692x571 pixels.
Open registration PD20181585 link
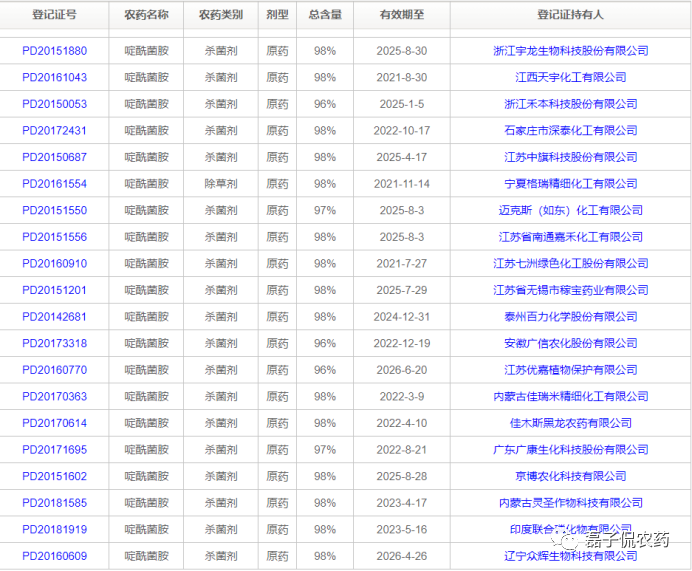click(54, 503)
